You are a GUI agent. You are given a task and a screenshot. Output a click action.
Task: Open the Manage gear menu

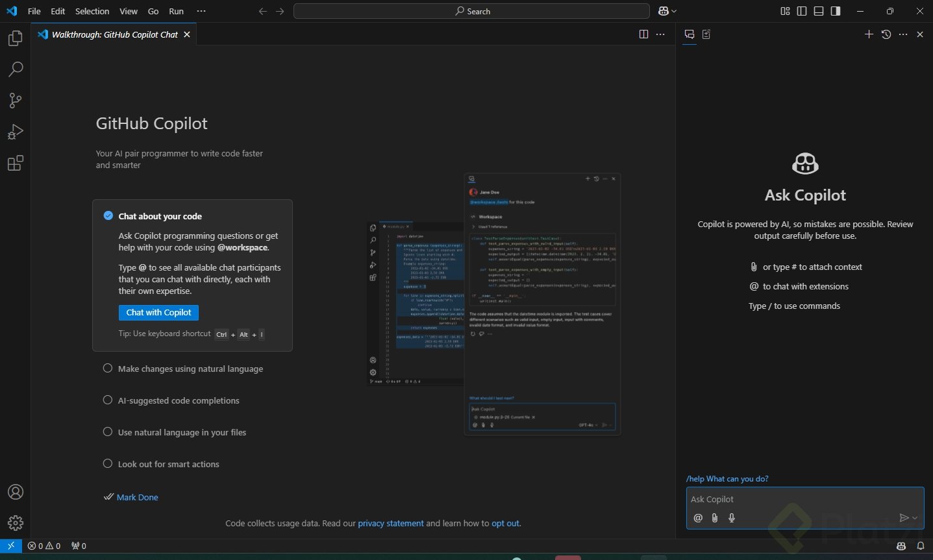16,522
